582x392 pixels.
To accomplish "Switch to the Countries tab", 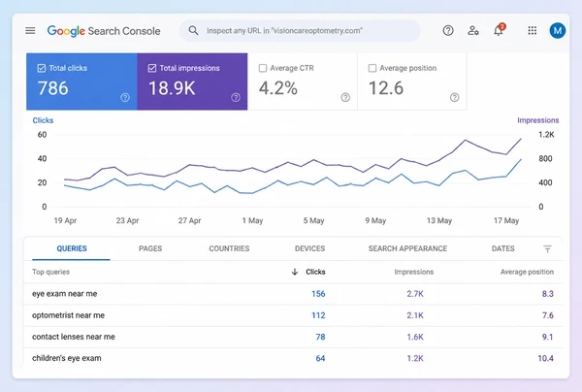I will (229, 248).
